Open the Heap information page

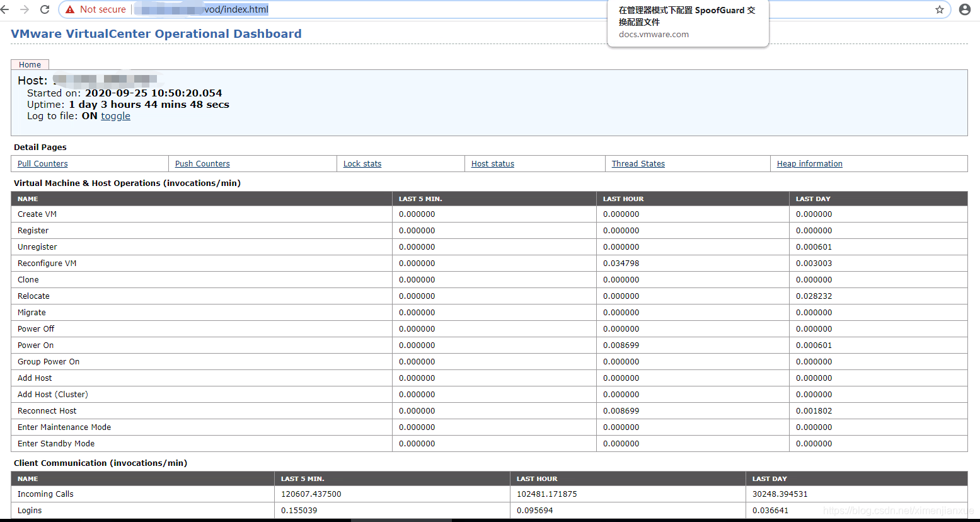click(x=810, y=163)
